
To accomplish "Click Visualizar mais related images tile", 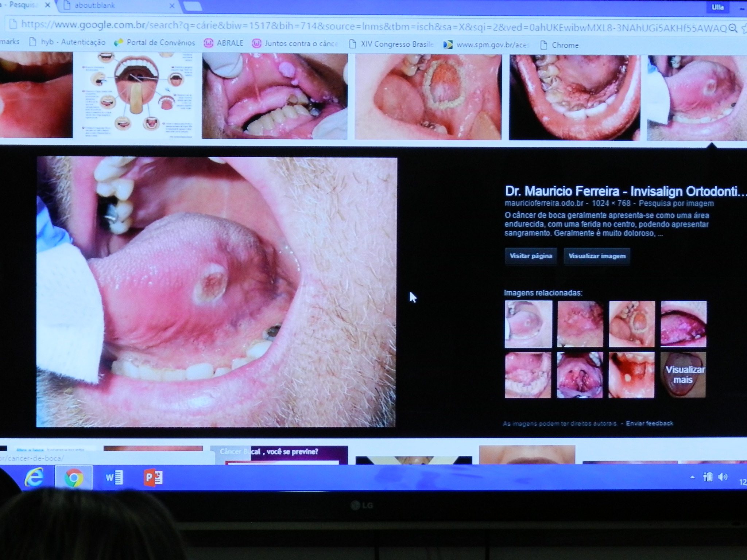I will (x=683, y=375).
